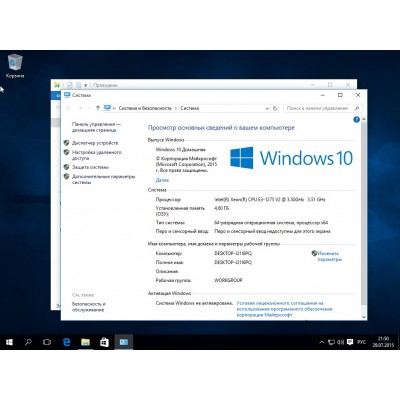400x400 pixels.
Task: Click Explorer window title icon behind
Action: 57,85
